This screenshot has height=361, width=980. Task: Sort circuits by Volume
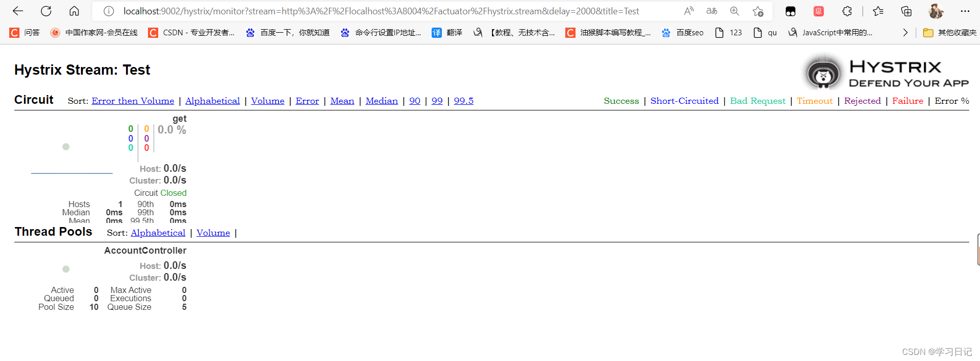[x=268, y=101]
